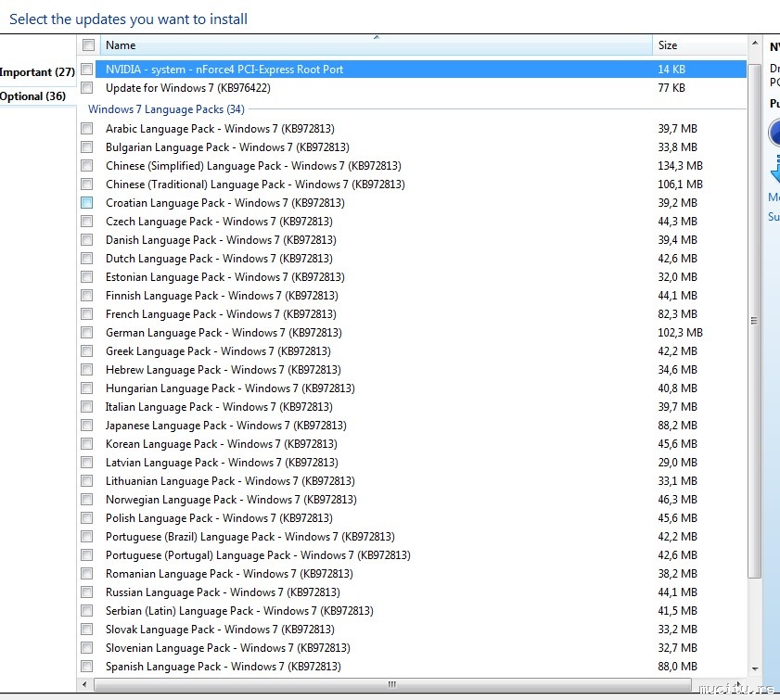Select Korean Language Pack checkbox

(x=87, y=444)
